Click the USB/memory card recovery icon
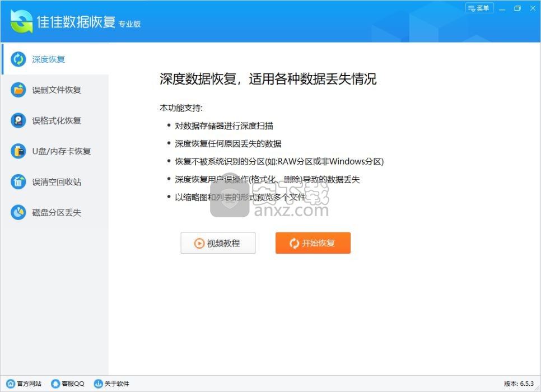 (18, 151)
